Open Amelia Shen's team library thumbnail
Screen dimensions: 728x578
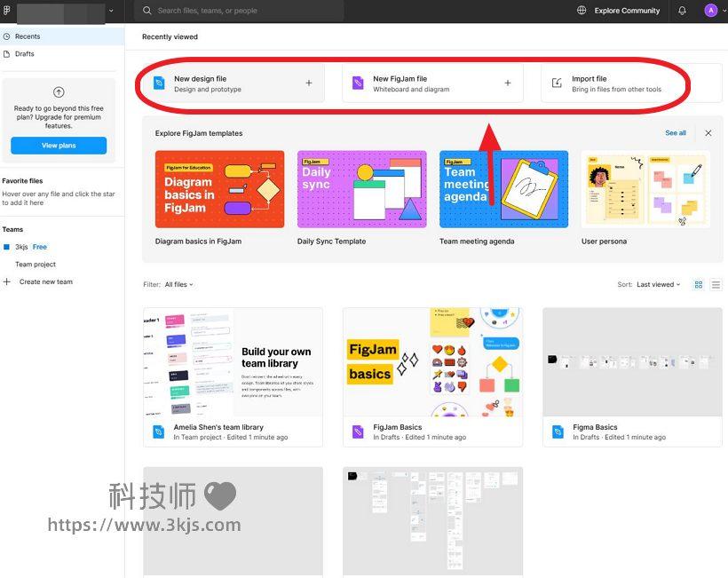[x=233, y=362]
